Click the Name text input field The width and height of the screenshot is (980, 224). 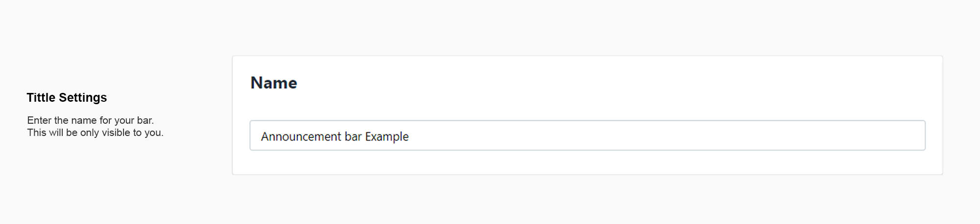[587, 135]
